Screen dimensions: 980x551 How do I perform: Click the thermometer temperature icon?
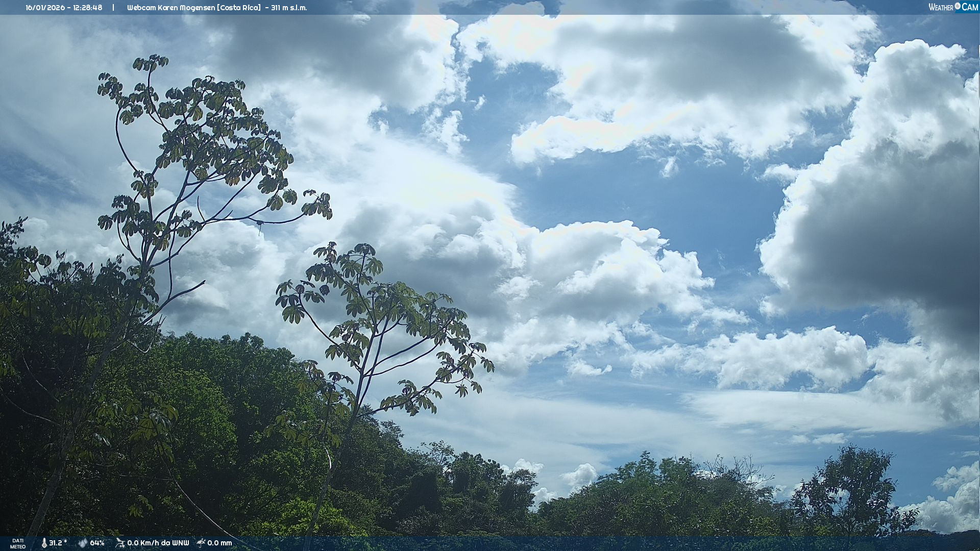(44, 543)
